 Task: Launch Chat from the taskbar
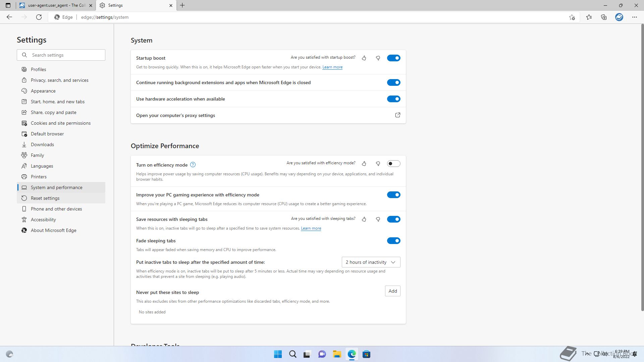(x=322, y=354)
